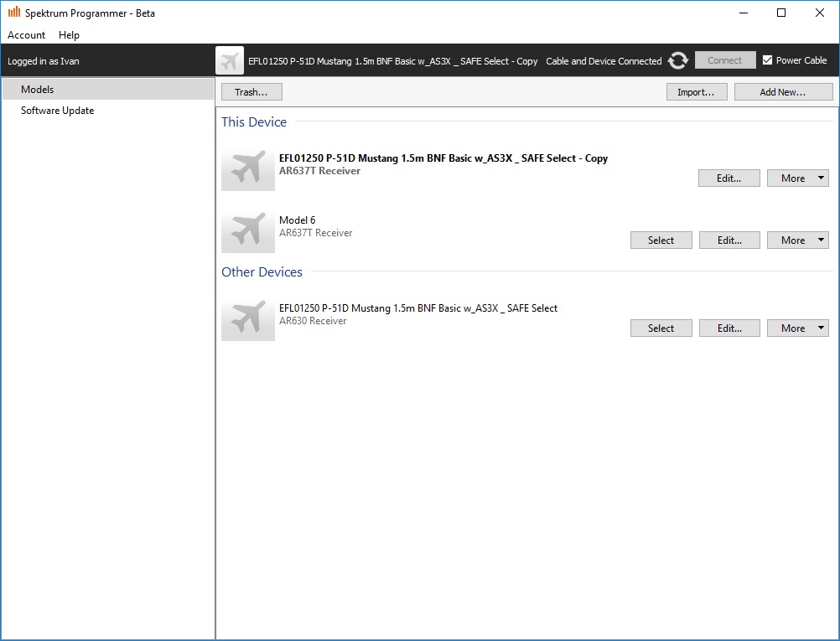Expand the More dropdown for Mustang Copy model
The width and height of the screenshot is (840, 641).
[x=797, y=178]
